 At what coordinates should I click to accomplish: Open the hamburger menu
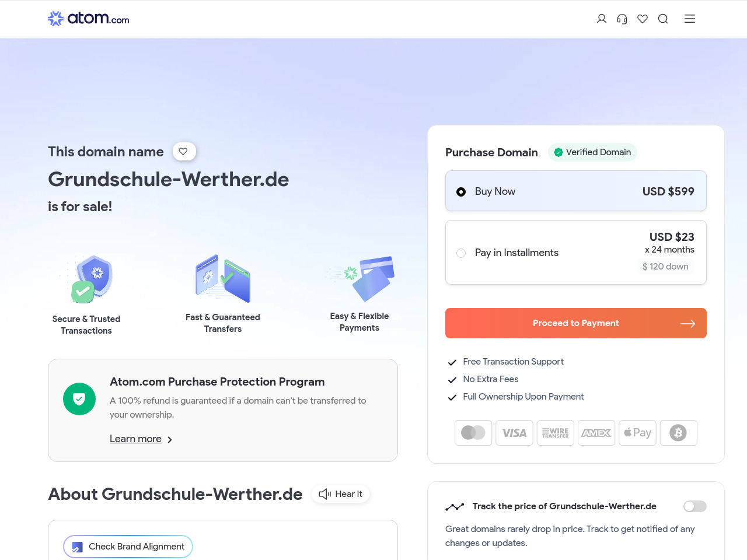coord(690,19)
